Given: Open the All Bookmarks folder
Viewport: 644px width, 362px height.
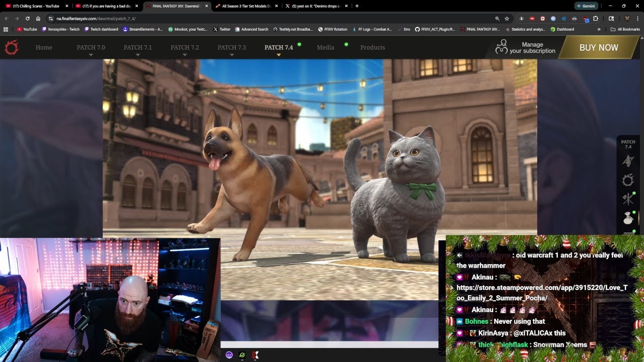Looking at the screenshot, I should (625, 29).
